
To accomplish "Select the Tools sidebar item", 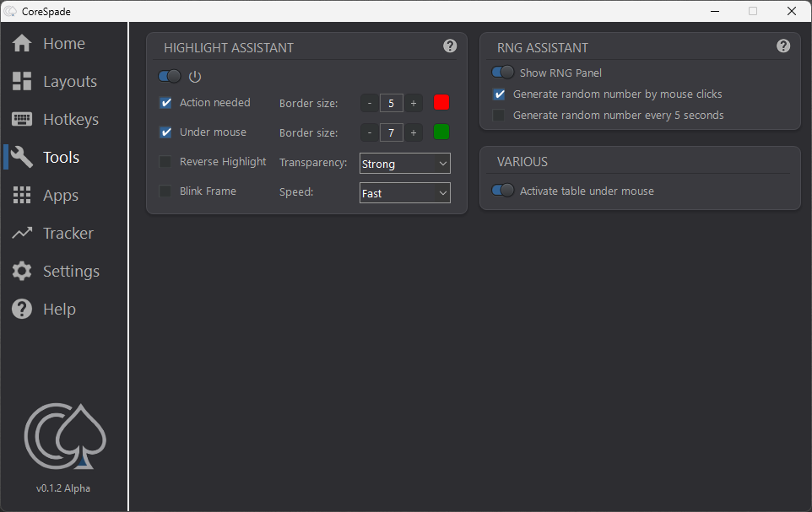I will [x=46, y=157].
